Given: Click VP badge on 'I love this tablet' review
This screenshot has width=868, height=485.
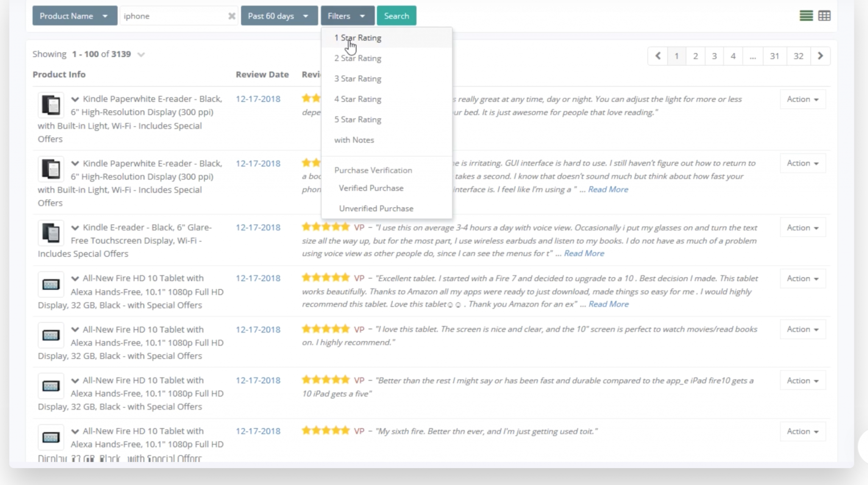Looking at the screenshot, I should (359, 330).
